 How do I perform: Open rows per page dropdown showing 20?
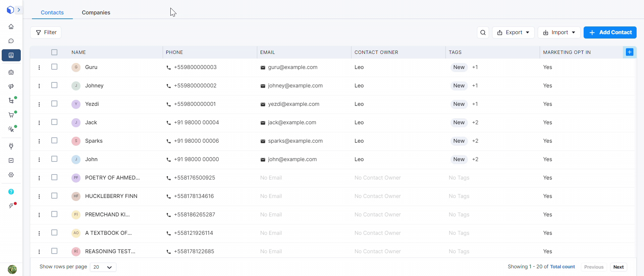click(x=103, y=267)
